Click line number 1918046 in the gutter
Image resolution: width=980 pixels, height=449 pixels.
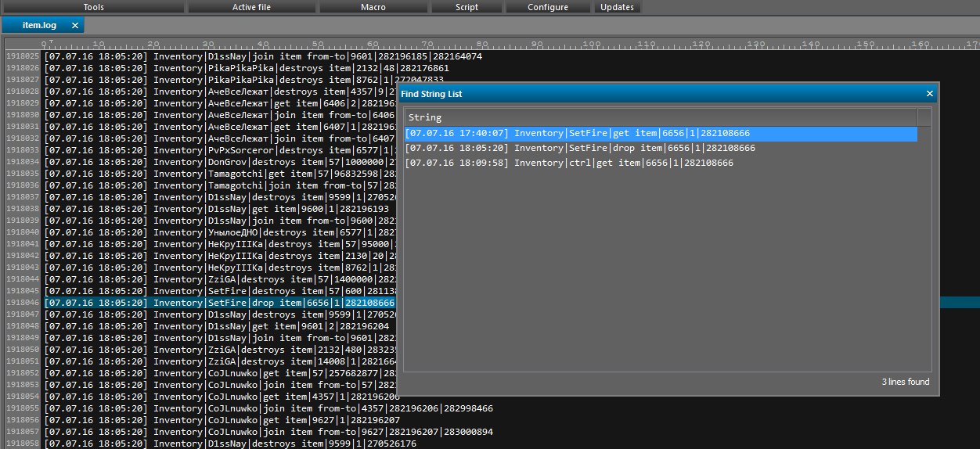pos(22,303)
